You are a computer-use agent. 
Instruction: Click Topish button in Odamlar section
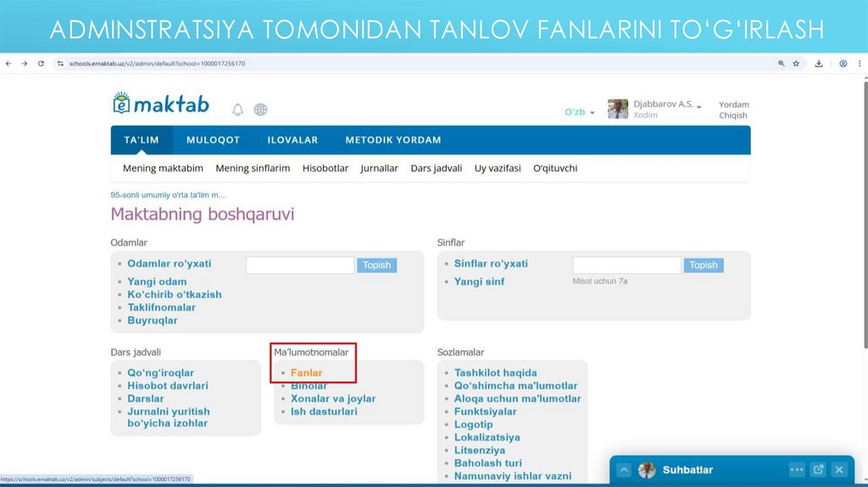pos(376,265)
